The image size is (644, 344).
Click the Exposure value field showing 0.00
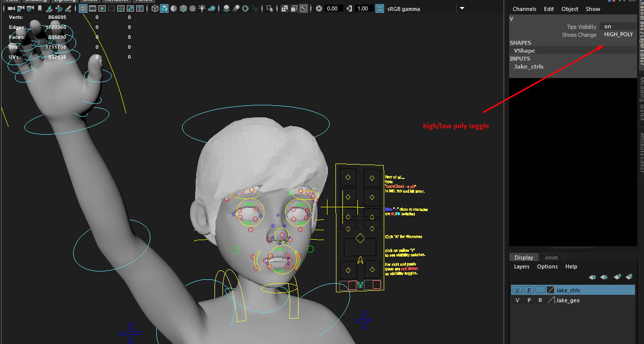click(x=333, y=8)
